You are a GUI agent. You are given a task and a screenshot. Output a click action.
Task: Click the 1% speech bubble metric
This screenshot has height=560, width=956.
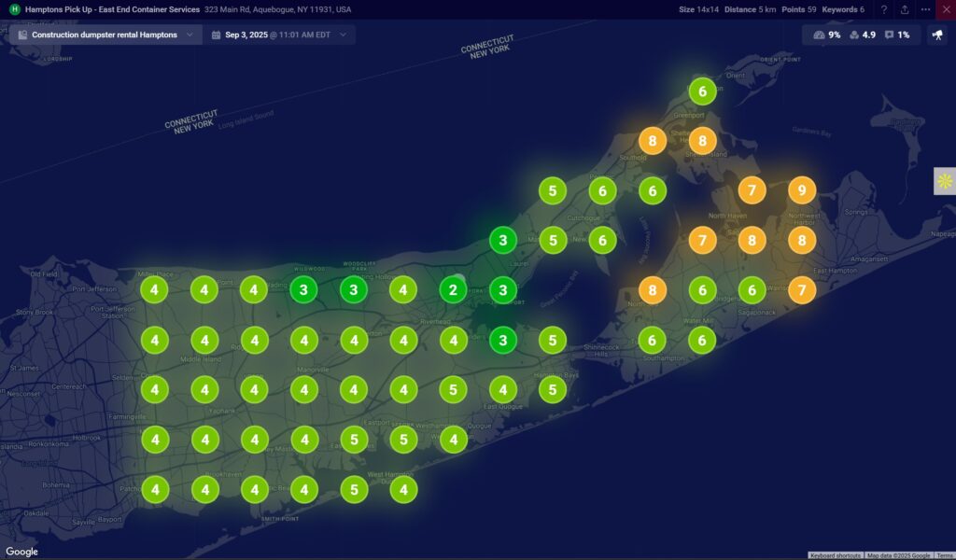click(x=897, y=35)
